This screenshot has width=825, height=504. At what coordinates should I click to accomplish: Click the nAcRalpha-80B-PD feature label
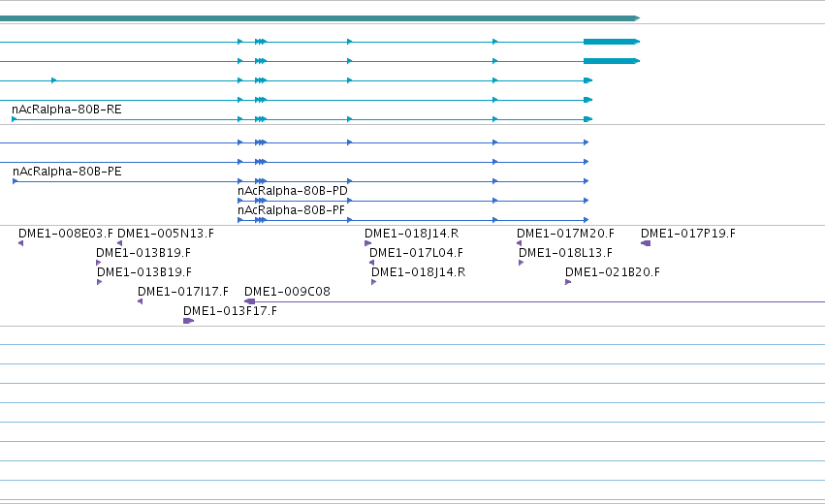click(x=293, y=191)
